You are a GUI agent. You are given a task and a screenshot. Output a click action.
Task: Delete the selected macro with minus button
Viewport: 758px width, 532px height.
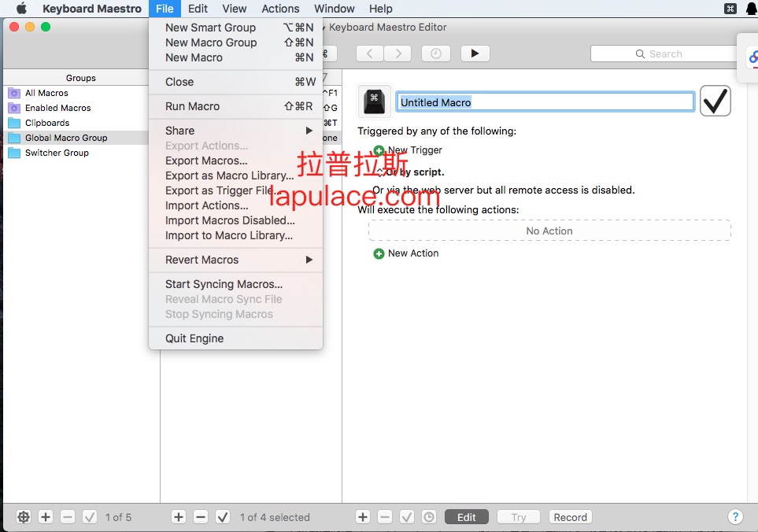pos(201,517)
